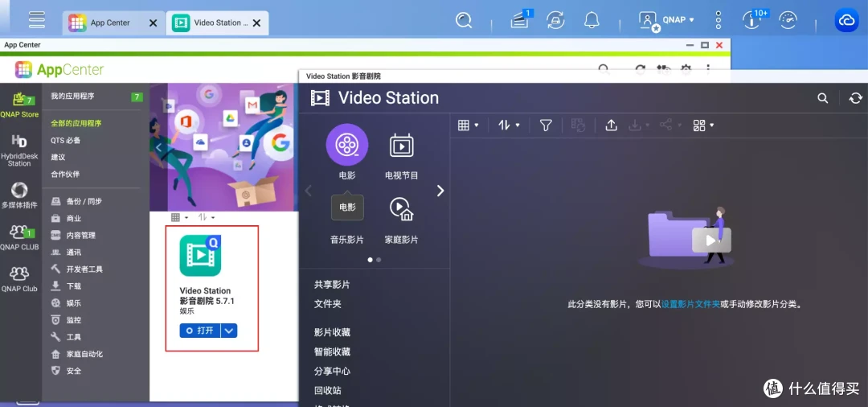The image size is (868, 407).
Task: Expand the arrow next to 打开 button
Action: (229, 331)
